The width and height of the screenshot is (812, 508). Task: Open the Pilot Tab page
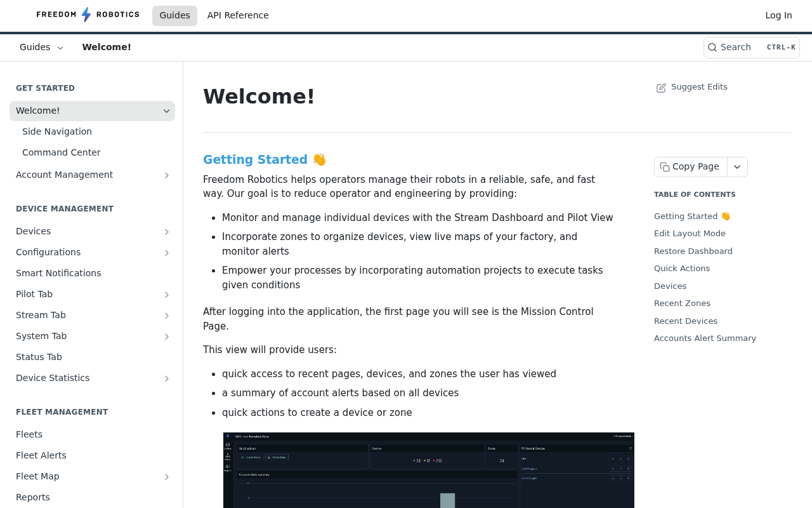(x=34, y=295)
